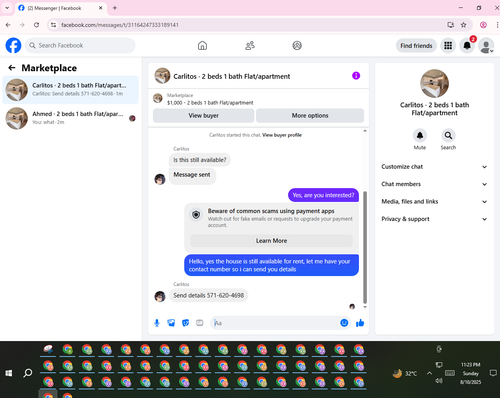Open the volume speaker tray icon
The width and height of the screenshot is (500, 398).
pos(439,381)
